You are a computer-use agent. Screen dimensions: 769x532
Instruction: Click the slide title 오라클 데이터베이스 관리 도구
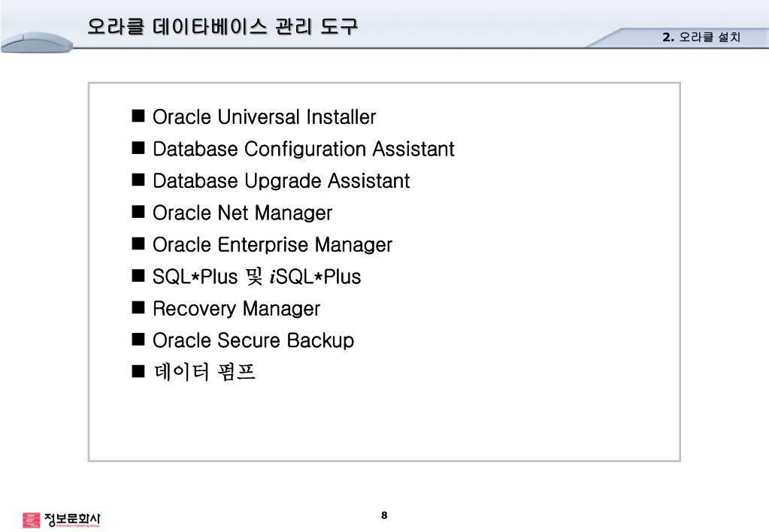pyautogui.click(x=223, y=26)
